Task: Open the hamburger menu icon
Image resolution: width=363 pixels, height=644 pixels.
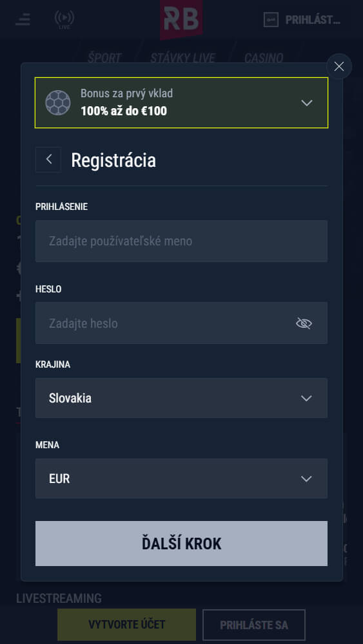Action: 23,19
